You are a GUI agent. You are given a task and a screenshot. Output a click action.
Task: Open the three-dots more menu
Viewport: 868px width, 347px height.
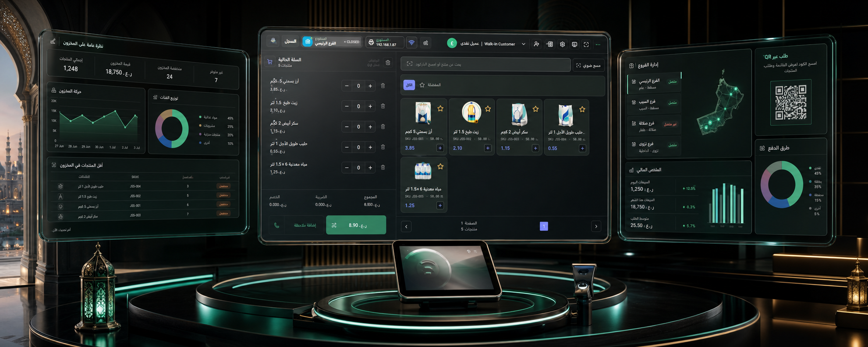click(598, 45)
